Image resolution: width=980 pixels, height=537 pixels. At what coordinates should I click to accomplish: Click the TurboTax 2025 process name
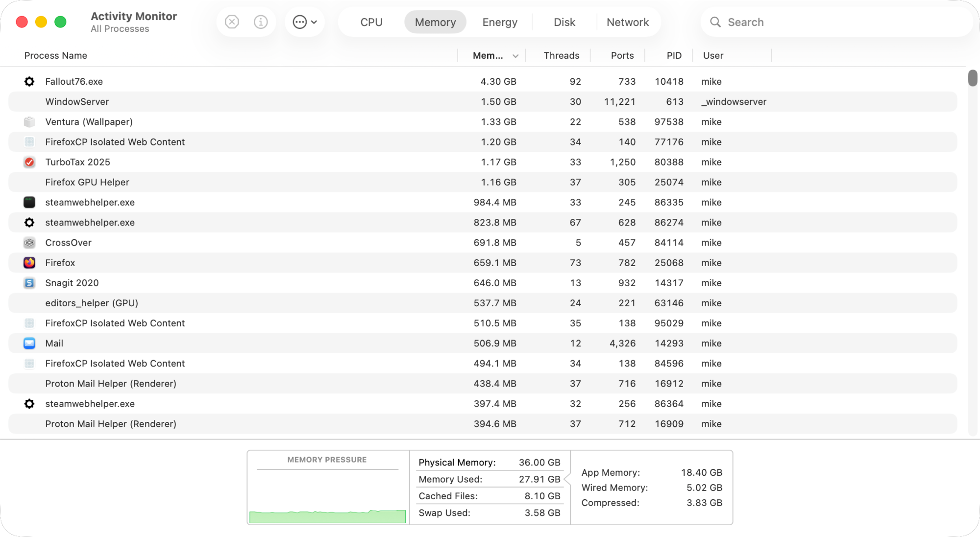[x=78, y=162]
